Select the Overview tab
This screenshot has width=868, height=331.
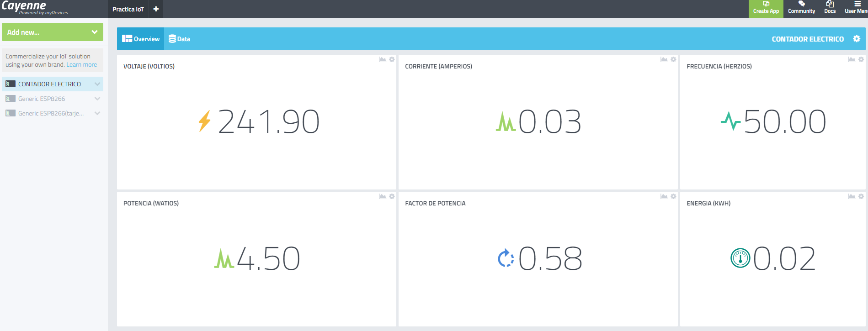141,39
